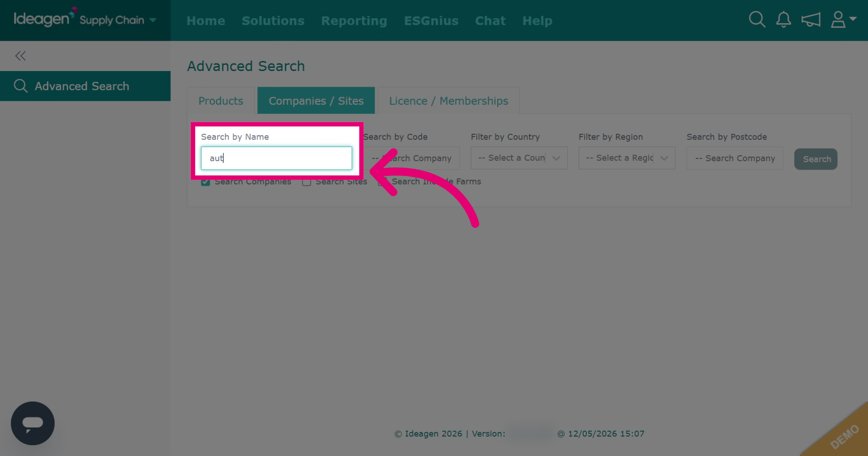Open notifications bell icon
Viewport: 868px width, 456px height.
783,20
